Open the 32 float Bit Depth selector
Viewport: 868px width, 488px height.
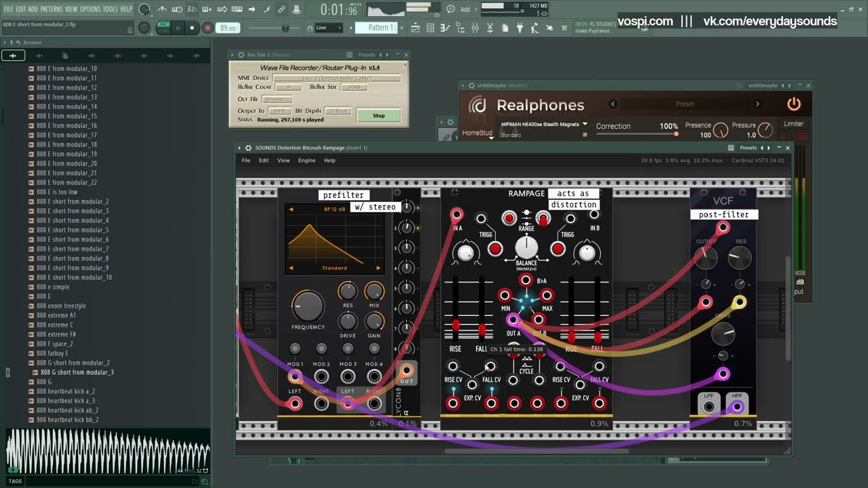click(337, 111)
